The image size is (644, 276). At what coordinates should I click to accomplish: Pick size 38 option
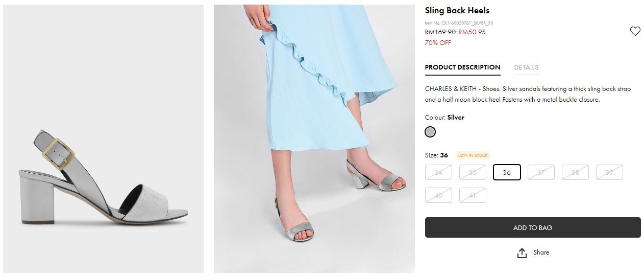coord(575,172)
